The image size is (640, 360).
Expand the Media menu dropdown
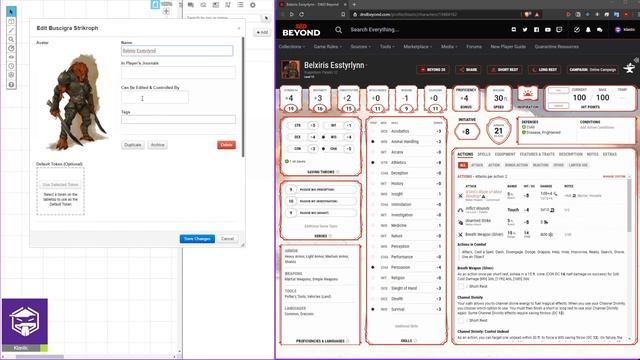449,47
